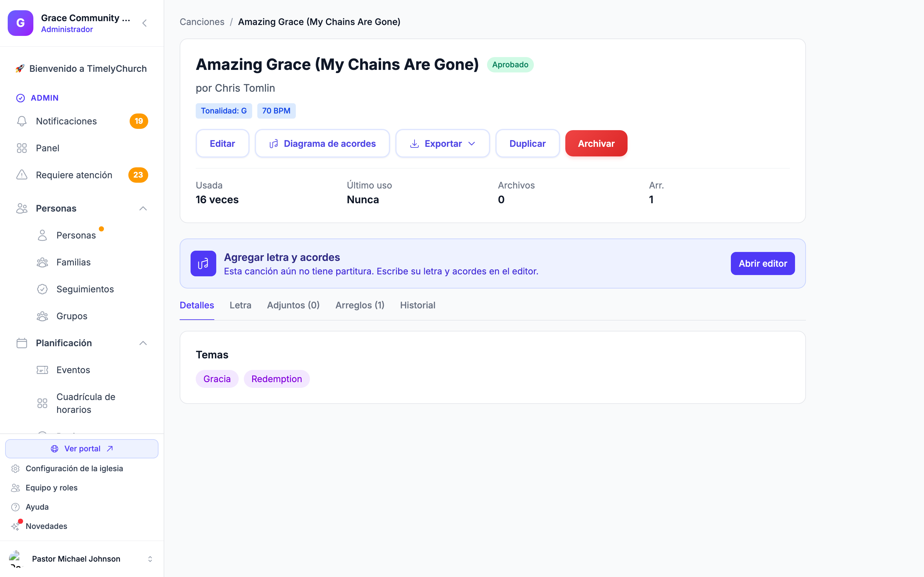Click the Abrir editor button
Image resolution: width=924 pixels, height=577 pixels.
click(763, 263)
